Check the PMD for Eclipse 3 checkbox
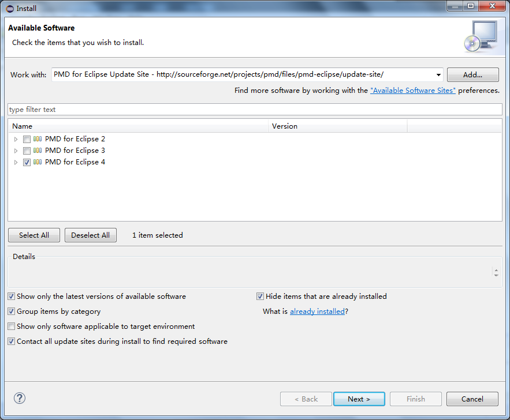Viewport: 510px width, 420px height. pyautogui.click(x=27, y=151)
